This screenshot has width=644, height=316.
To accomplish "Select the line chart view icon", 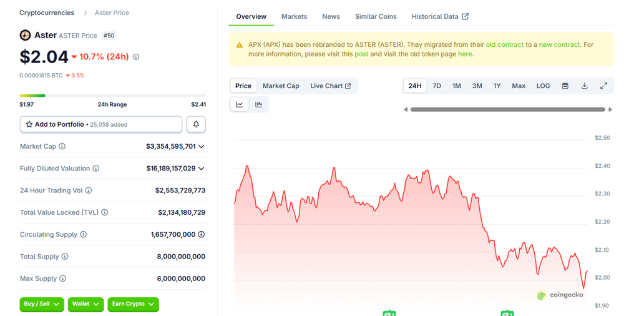I will click(240, 105).
